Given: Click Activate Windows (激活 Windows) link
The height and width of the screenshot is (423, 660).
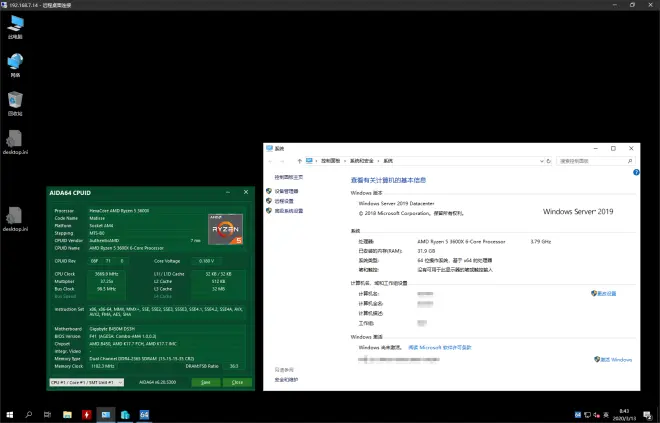Looking at the screenshot, I should click(616, 360).
